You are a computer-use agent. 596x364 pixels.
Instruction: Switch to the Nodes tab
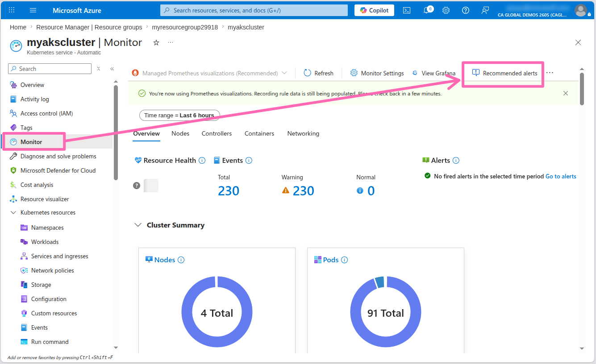(180, 133)
